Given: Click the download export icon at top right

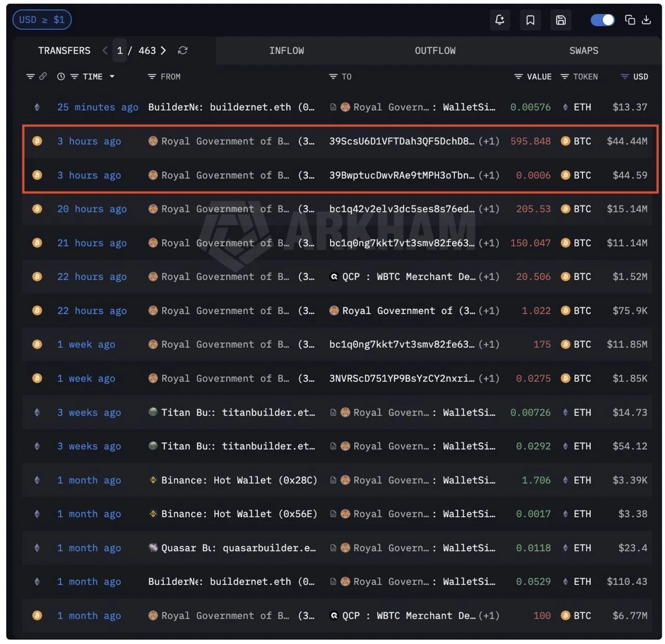Looking at the screenshot, I should 647,20.
